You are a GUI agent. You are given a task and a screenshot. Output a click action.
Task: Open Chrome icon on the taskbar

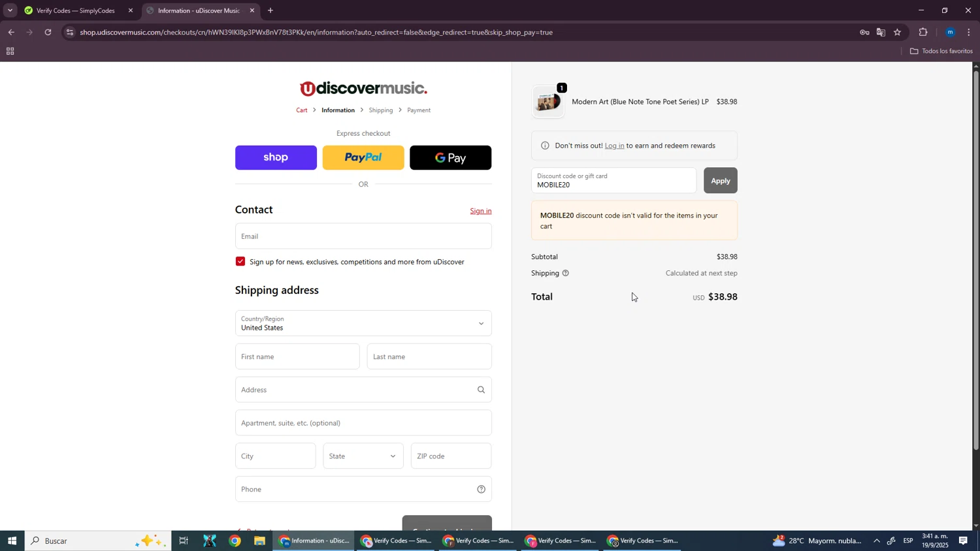coord(235,541)
